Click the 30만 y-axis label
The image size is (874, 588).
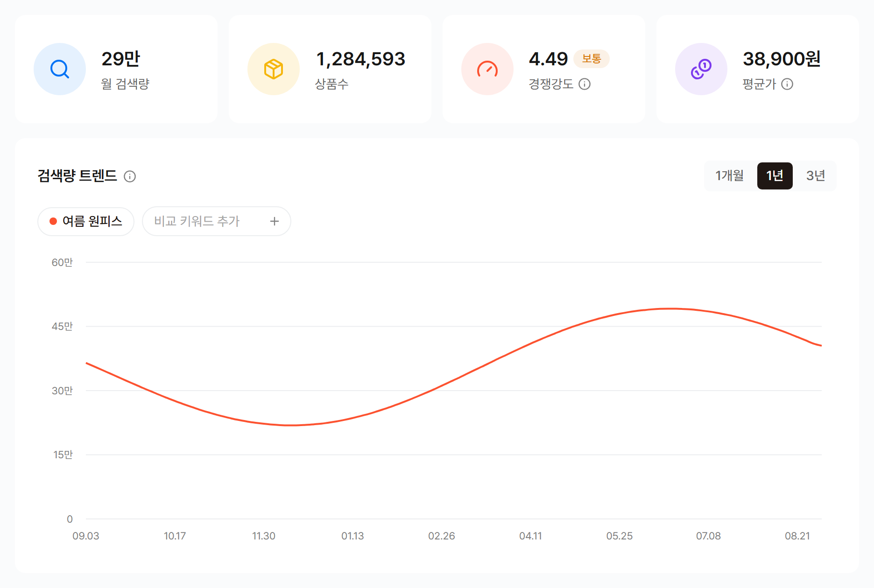tap(62, 391)
